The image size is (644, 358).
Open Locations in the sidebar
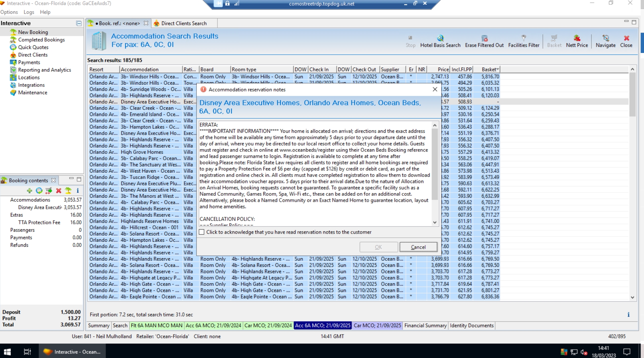tap(29, 77)
